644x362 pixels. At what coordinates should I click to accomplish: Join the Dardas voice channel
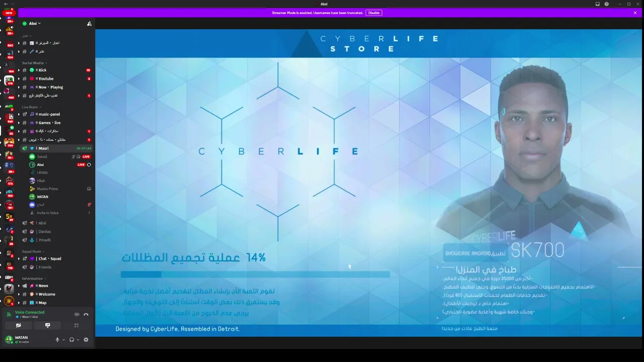click(x=55, y=231)
